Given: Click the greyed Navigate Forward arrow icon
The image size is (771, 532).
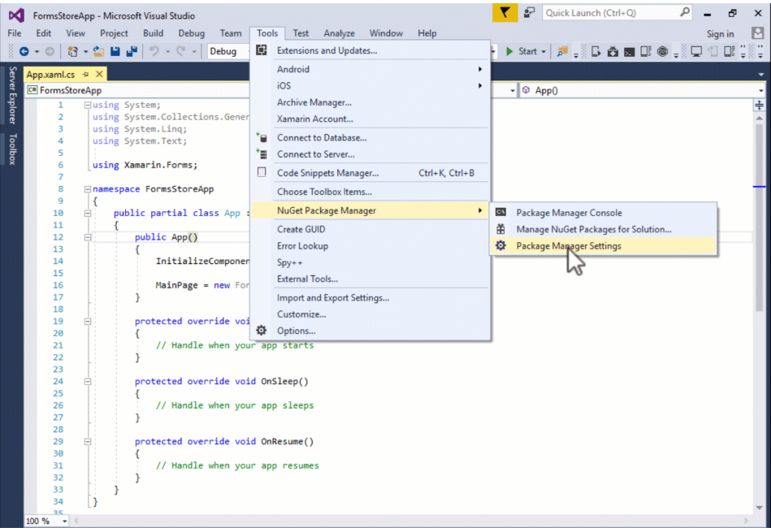Looking at the screenshot, I should [x=50, y=51].
